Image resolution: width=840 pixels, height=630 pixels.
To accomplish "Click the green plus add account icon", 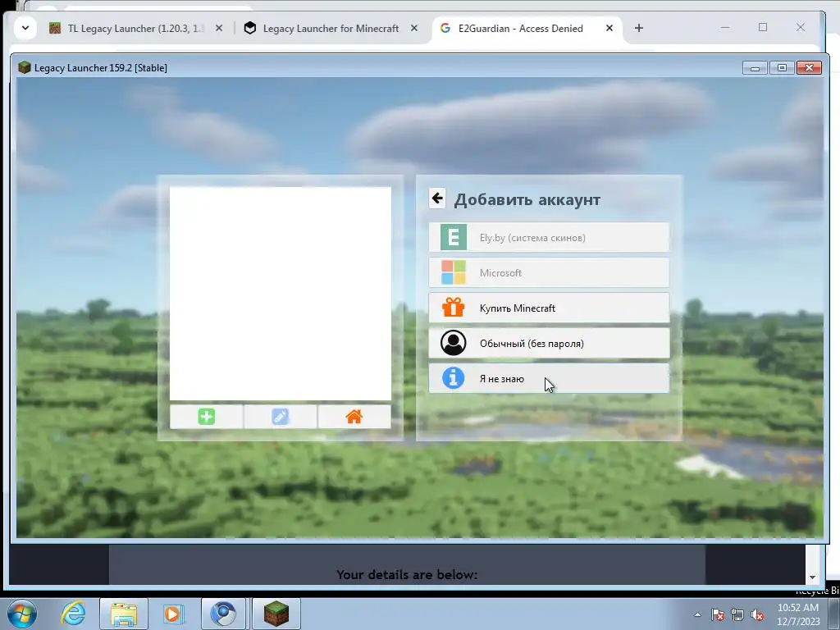I will coord(206,417).
